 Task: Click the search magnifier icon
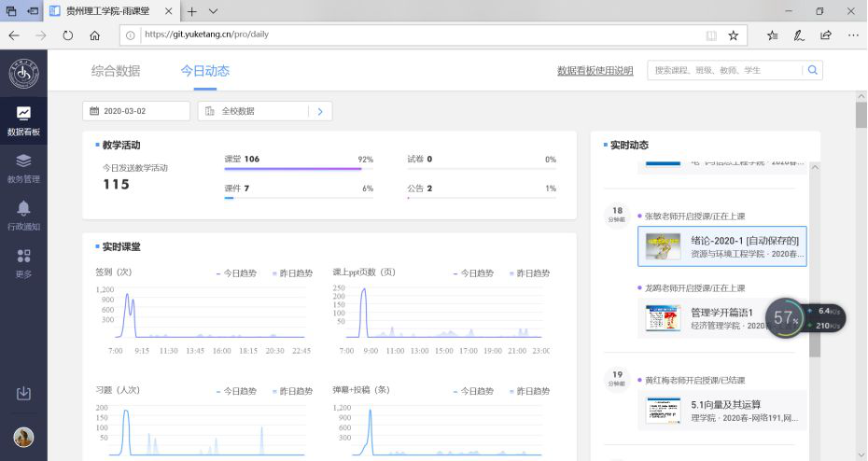[x=813, y=70]
